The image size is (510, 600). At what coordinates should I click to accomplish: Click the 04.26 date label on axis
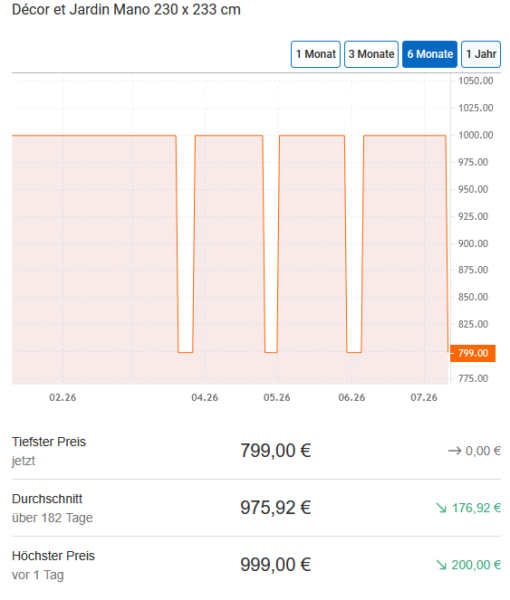click(205, 398)
